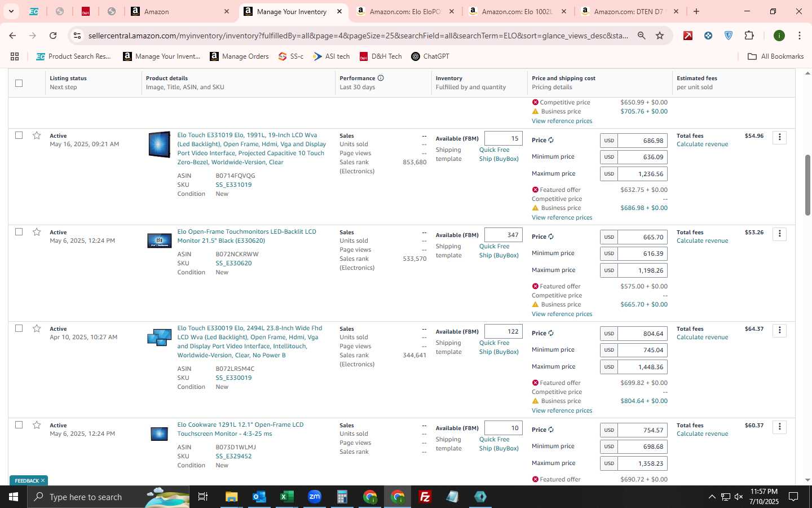This screenshot has width=812, height=508.
Task: Open SKU link SS_E330620
Action: pos(233,263)
